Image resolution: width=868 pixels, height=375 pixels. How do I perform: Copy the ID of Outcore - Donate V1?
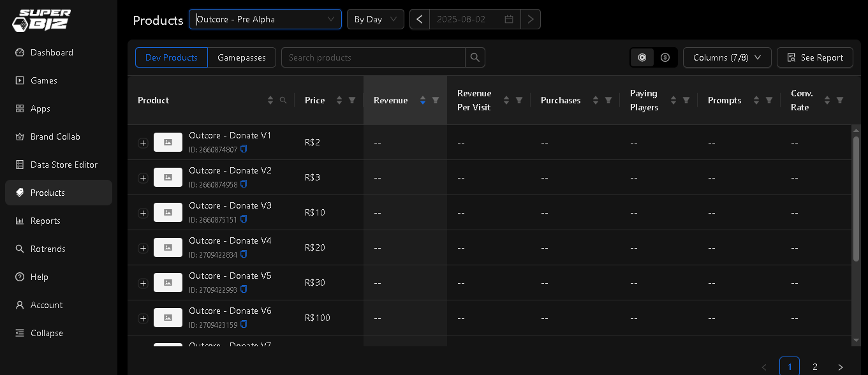coord(243,149)
